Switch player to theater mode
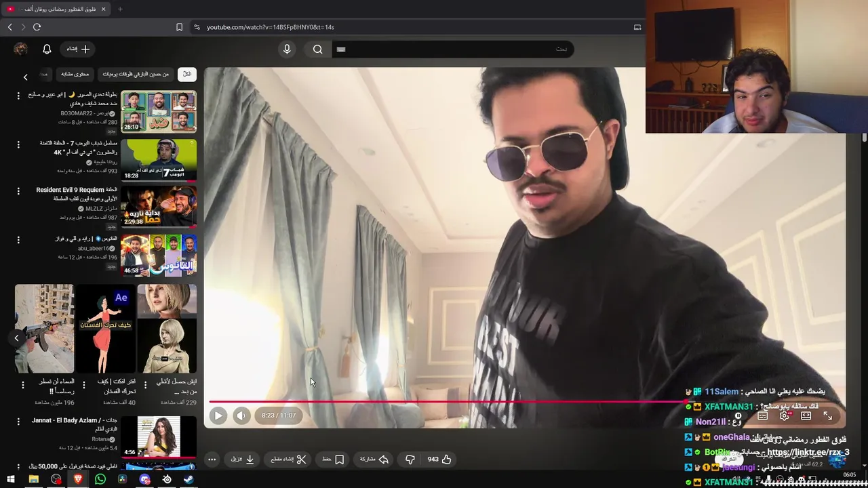 tap(806, 415)
